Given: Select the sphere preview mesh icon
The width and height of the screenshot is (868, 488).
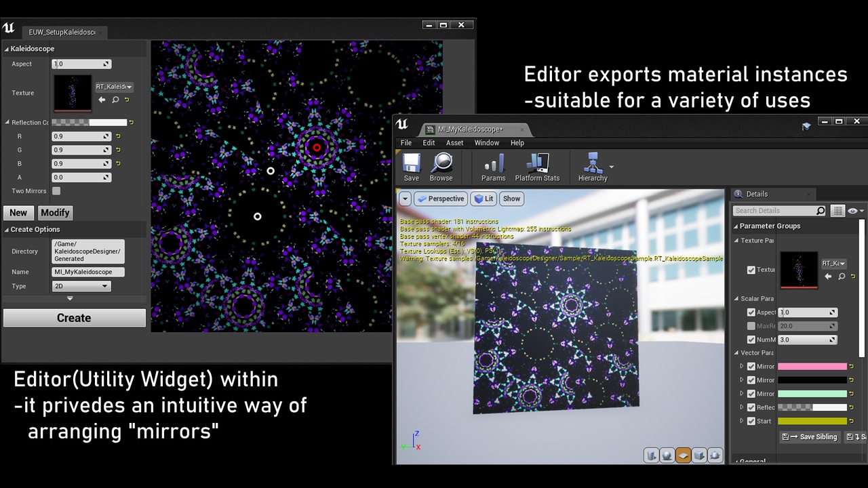Looking at the screenshot, I should (667, 455).
